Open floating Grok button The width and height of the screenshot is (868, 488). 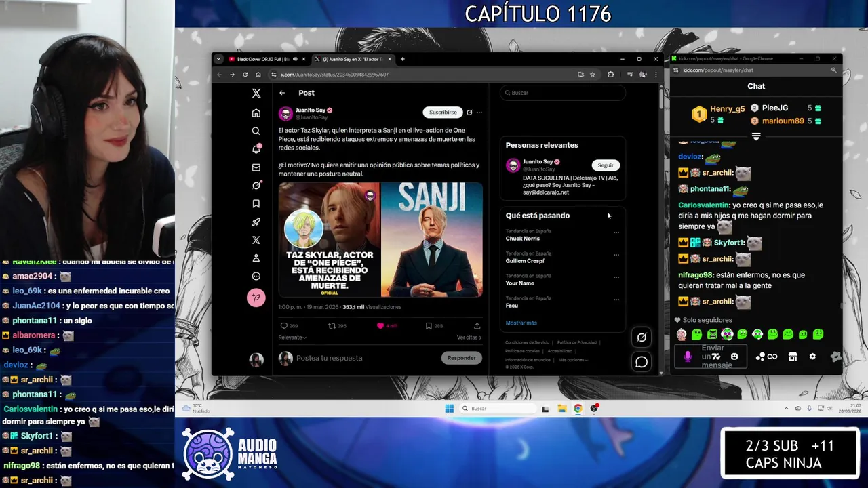pyautogui.click(x=642, y=337)
